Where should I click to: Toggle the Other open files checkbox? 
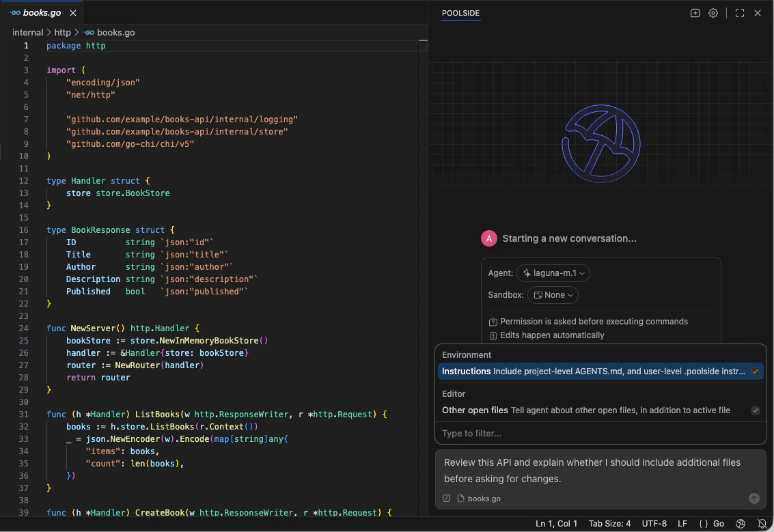point(756,410)
